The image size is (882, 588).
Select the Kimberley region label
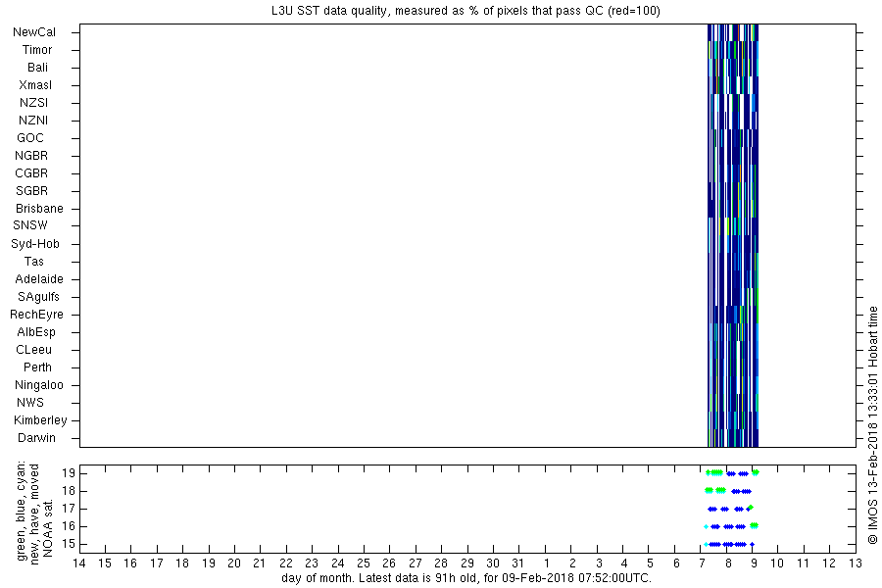(x=40, y=420)
